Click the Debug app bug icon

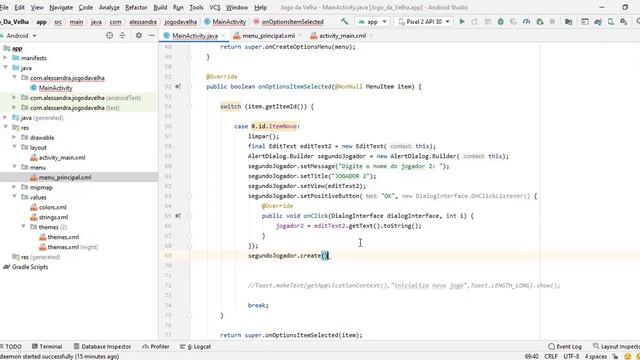[500, 22]
